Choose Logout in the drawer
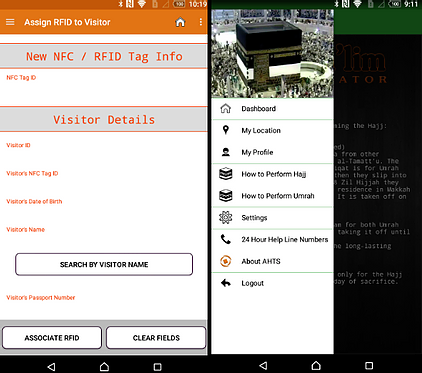This screenshot has height=373, width=422. (x=272, y=283)
